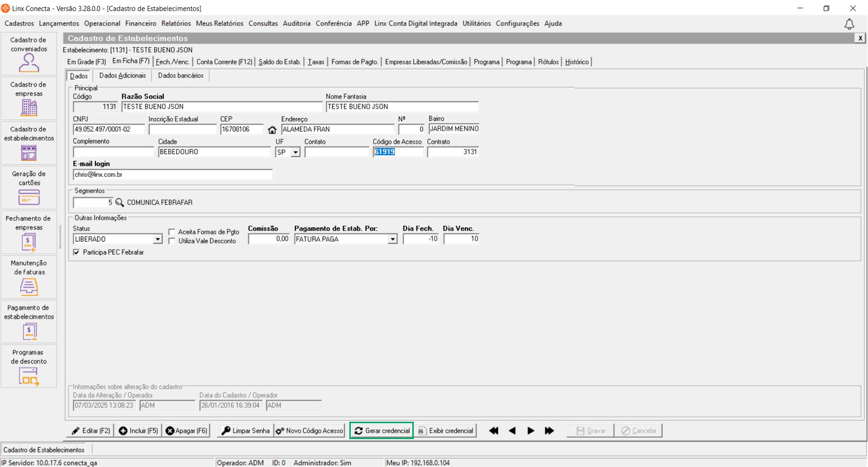This screenshot has width=868, height=467.
Task: Open the Configurações menu
Action: click(517, 24)
